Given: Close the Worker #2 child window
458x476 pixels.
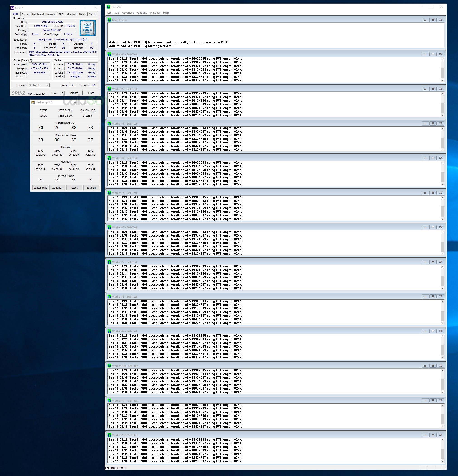Looking at the screenshot, I should tap(441, 89).
